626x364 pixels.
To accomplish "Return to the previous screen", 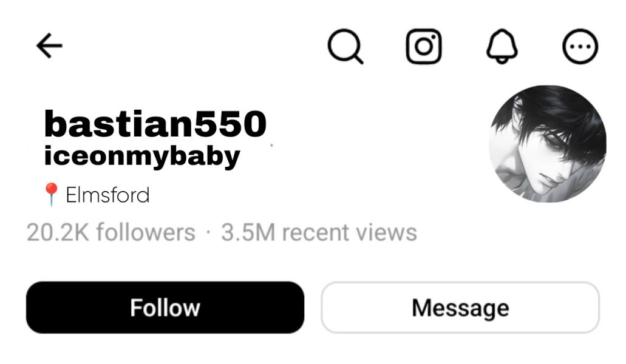I will (x=49, y=46).
